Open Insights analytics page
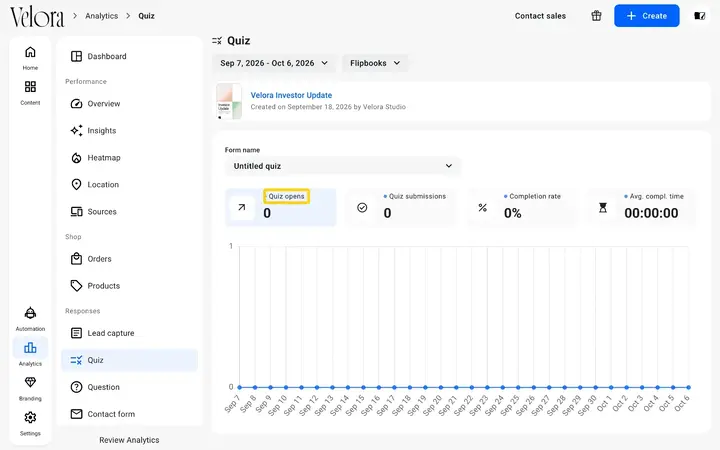The image size is (720, 450). pos(129,130)
